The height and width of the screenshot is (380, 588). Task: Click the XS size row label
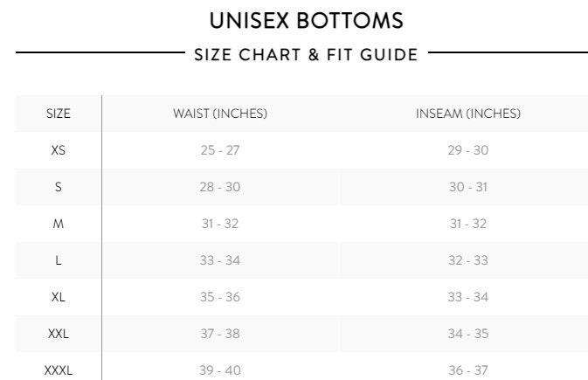point(59,150)
